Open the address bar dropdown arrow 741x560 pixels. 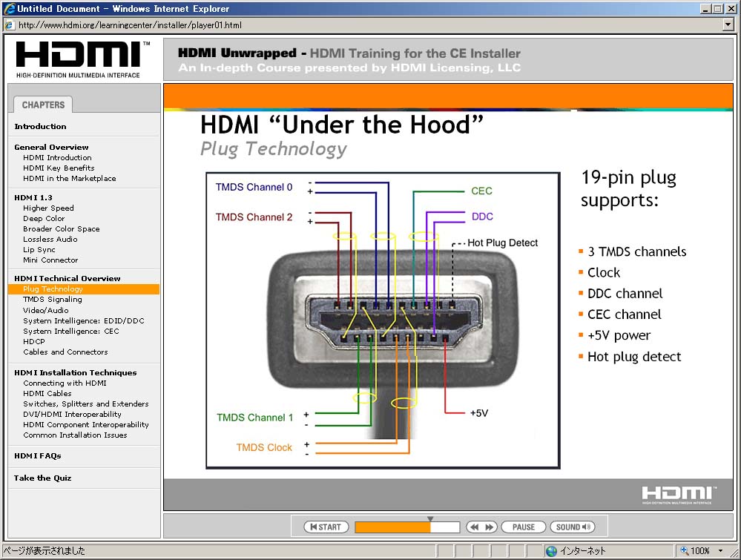coord(728,24)
